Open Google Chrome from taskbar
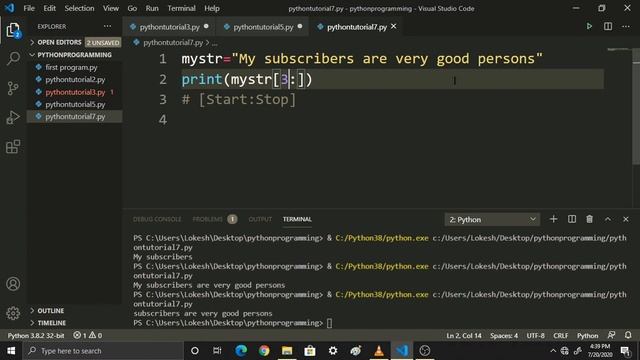 [264, 351]
